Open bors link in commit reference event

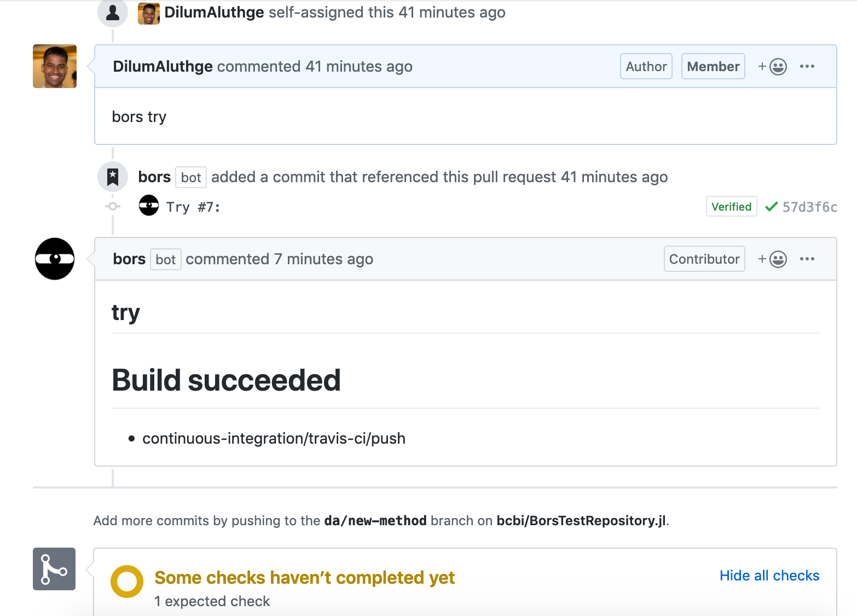(154, 177)
